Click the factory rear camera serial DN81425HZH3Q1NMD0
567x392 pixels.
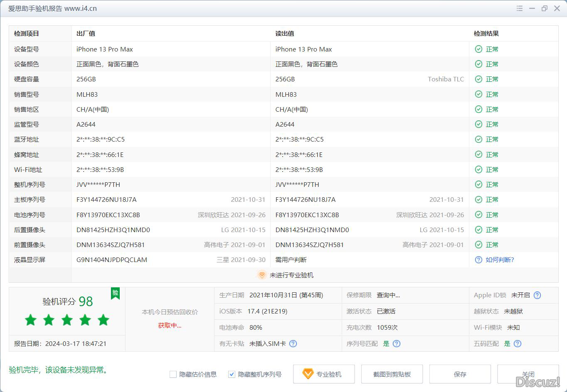pos(113,230)
